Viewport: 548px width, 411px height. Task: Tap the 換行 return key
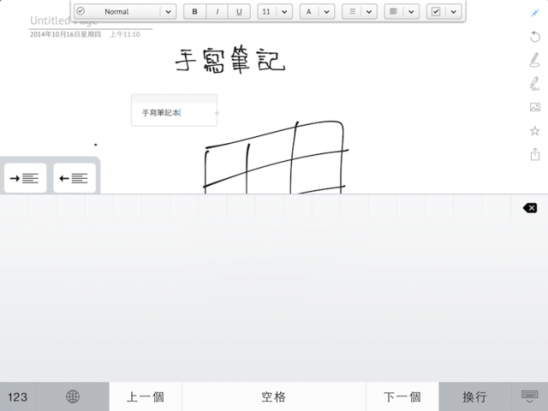475,397
